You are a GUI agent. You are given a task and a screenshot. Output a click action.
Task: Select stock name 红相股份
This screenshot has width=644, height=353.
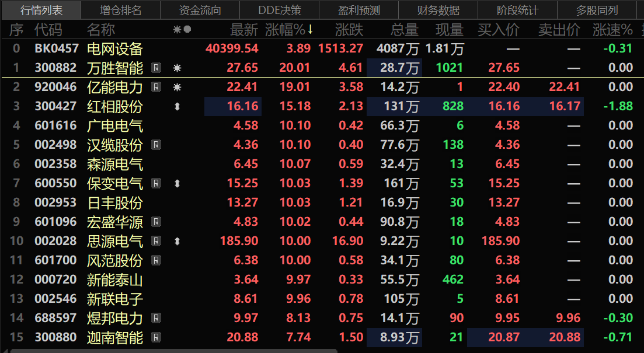115,106
